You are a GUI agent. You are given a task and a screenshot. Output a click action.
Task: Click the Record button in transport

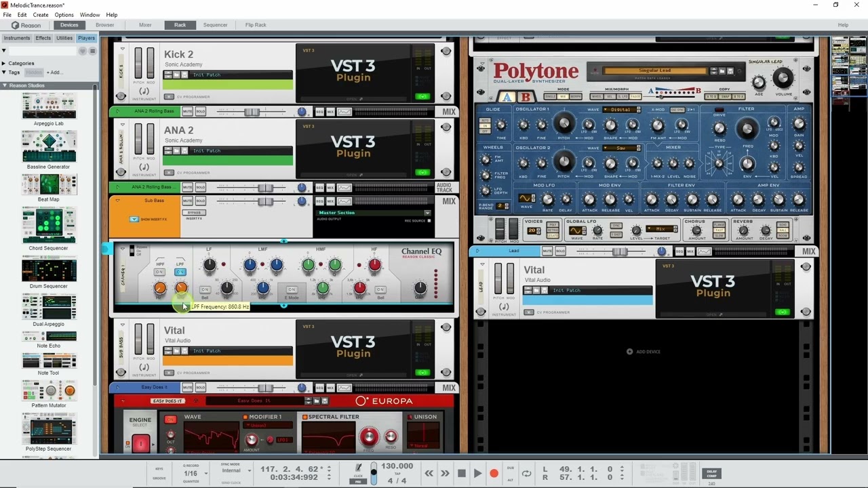coord(494,473)
